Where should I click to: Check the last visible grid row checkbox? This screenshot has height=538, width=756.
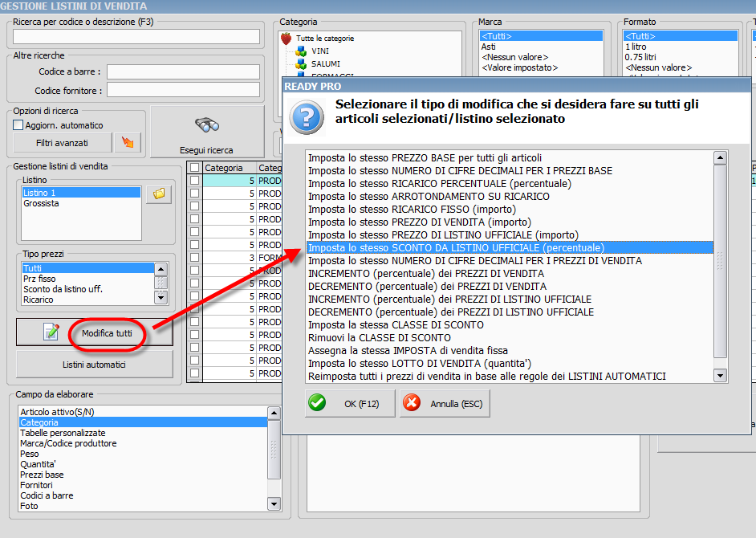click(x=194, y=373)
